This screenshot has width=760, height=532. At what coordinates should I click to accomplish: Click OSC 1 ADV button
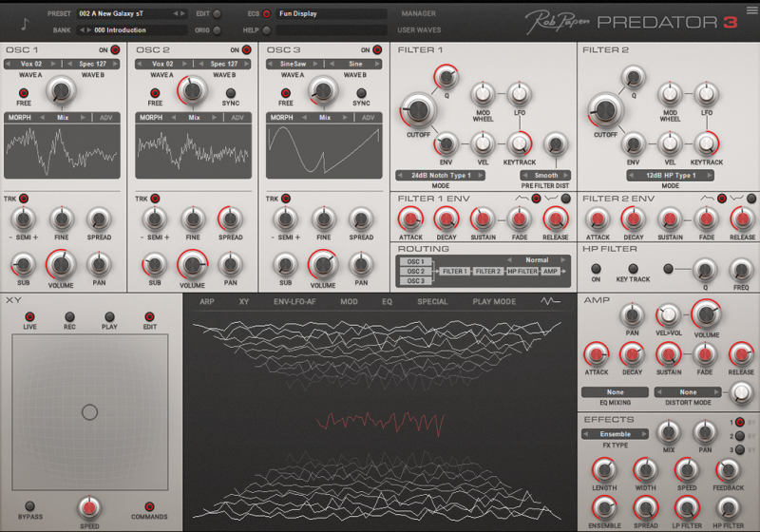tap(106, 117)
